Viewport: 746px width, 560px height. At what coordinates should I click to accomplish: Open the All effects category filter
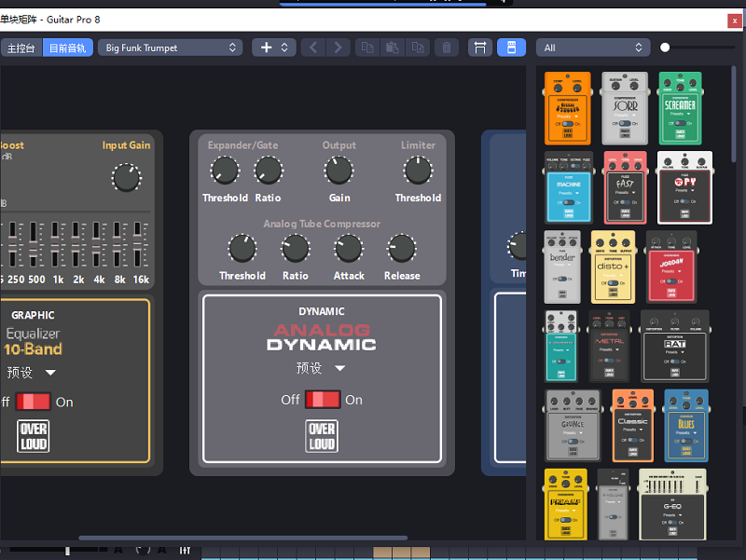coord(593,48)
